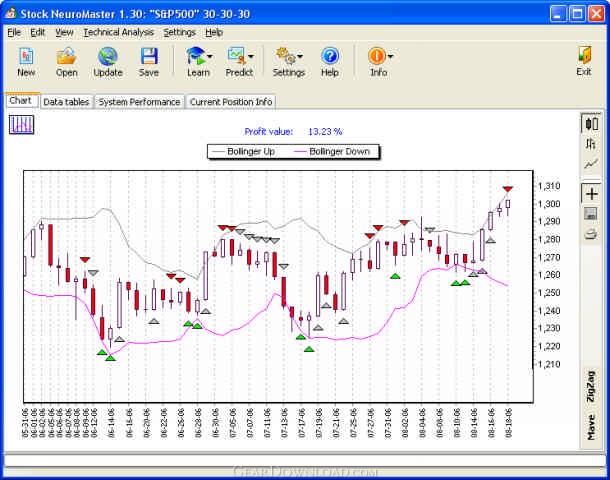This screenshot has width=610, height=480.
Task: Click the 06-14-06 date axis label
Action: pos(112,423)
